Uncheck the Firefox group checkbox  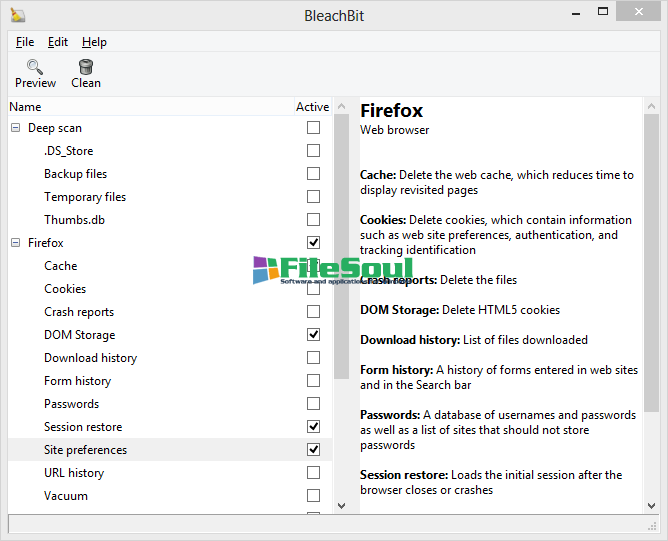(313, 242)
